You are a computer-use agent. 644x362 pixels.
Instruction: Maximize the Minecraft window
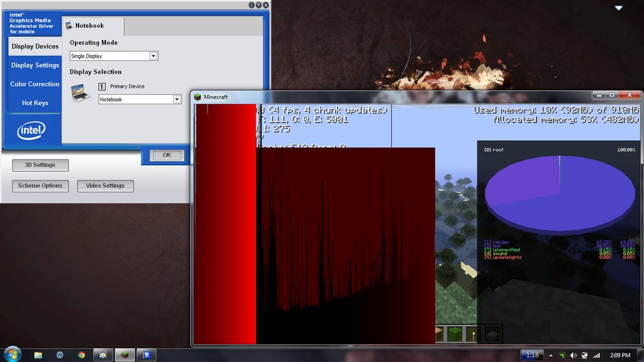pyautogui.click(x=611, y=96)
